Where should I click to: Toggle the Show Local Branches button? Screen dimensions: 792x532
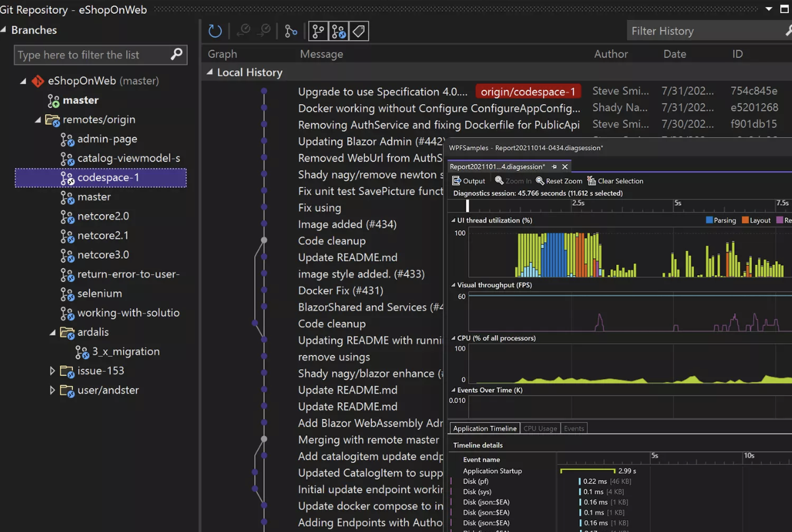[x=318, y=31]
